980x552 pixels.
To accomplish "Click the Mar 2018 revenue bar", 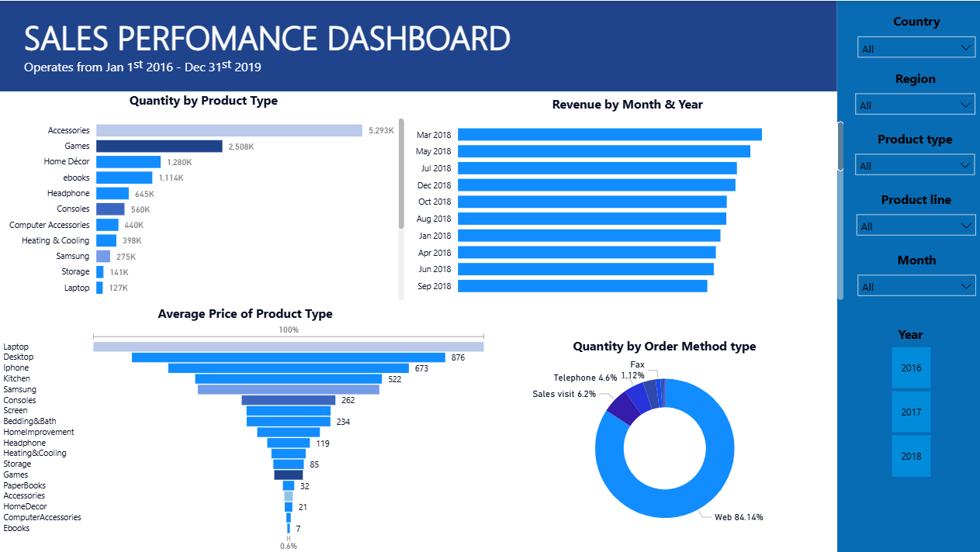I will coord(609,135).
